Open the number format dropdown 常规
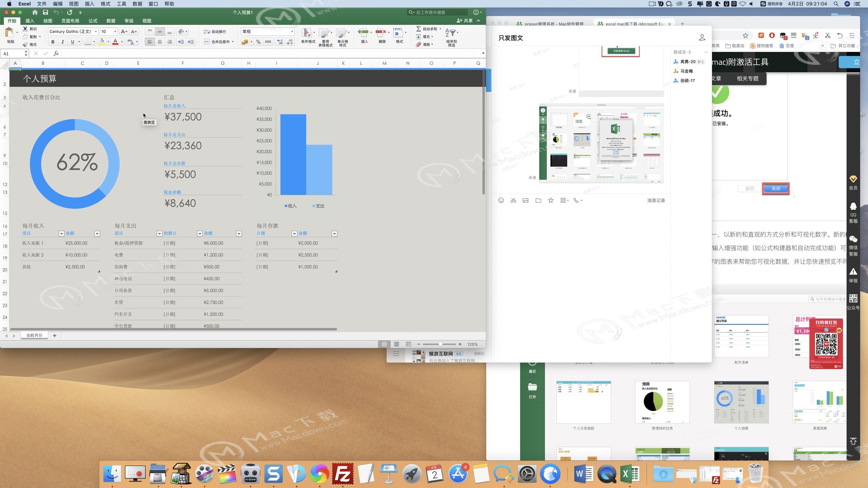This screenshot has height=488, width=868. 292,32
